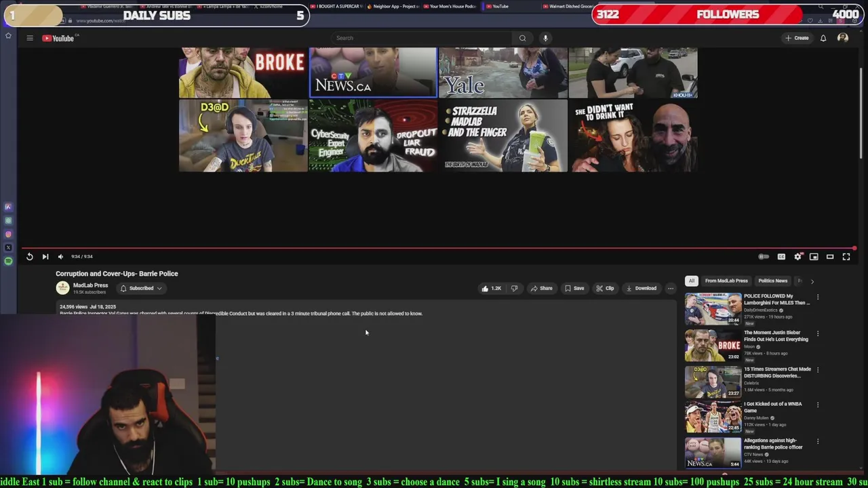This screenshot has width=868, height=488.
Task: Mute the video volume speaker icon
Action: tap(60, 256)
